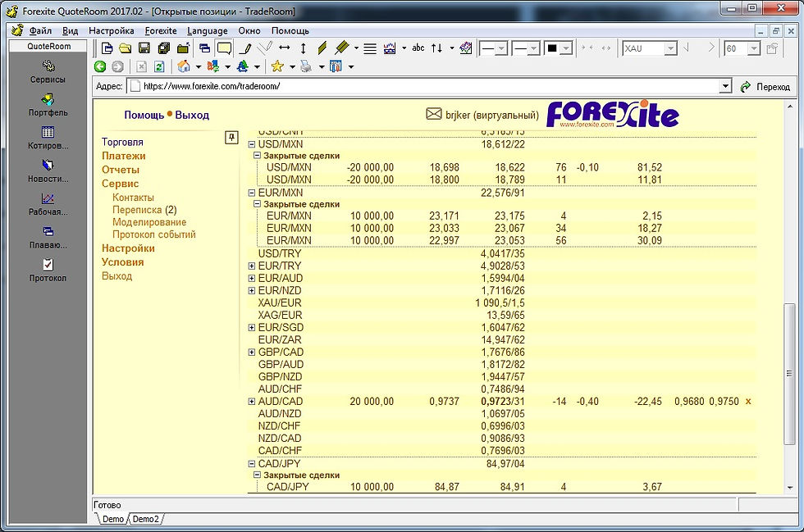Collapse Закрытые сделки under USD/MXN
The image size is (804, 532).
(258, 155)
